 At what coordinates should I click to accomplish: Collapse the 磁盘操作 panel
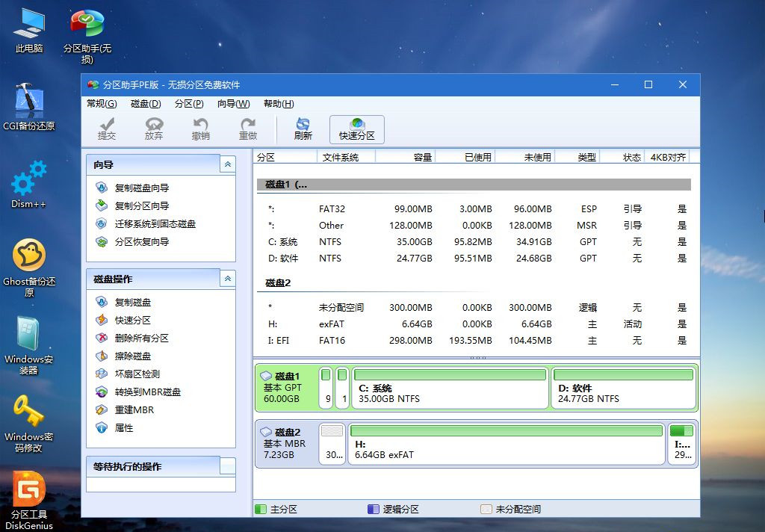[x=227, y=278]
